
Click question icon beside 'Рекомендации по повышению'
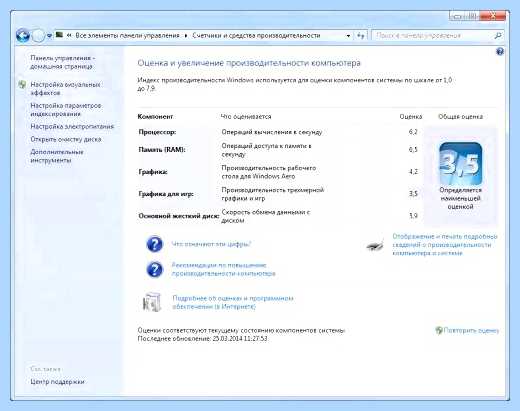click(x=155, y=269)
